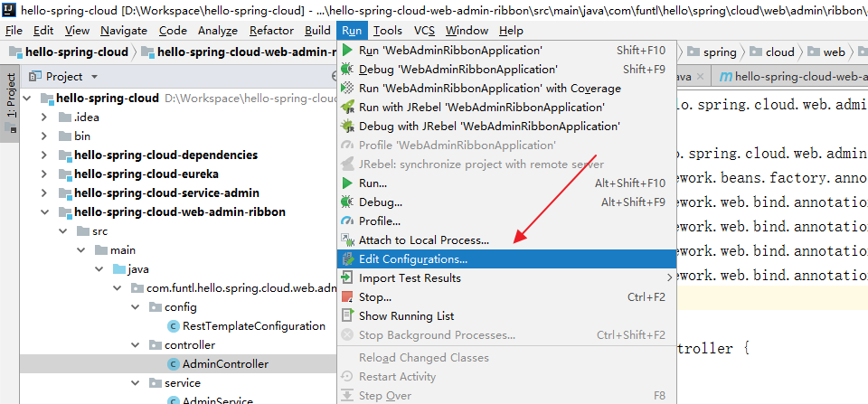Screen dimensions: 868x404
Task: Collapse hello-spring-cloud root node
Action: coord(26,99)
